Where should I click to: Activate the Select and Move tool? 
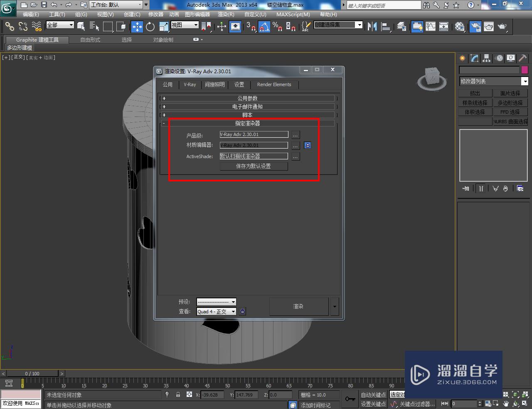[137, 27]
